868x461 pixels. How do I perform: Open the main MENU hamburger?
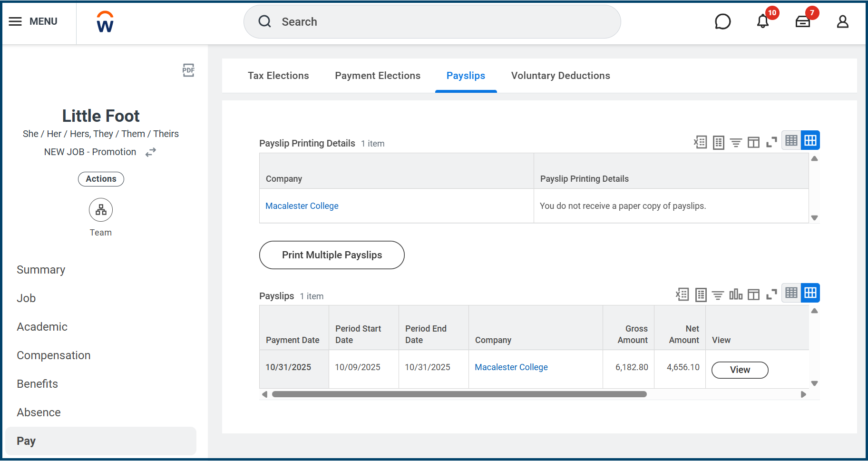click(x=33, y=21)
